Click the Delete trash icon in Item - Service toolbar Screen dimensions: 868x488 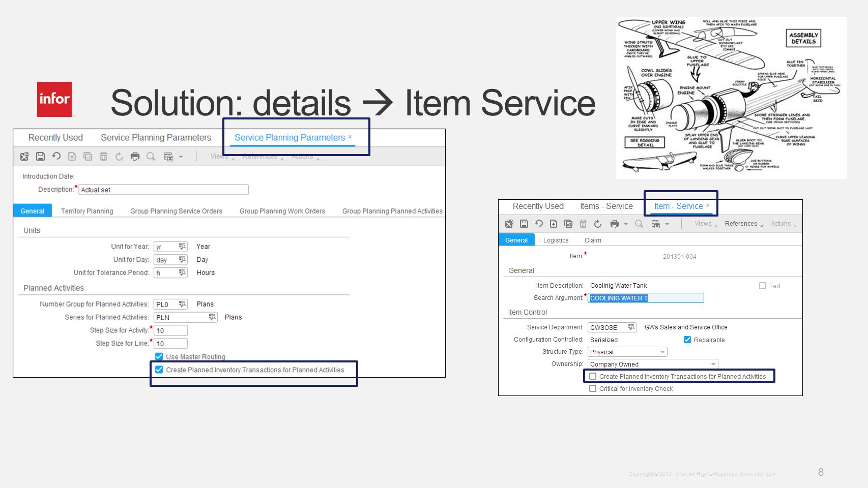coord(583,224)
